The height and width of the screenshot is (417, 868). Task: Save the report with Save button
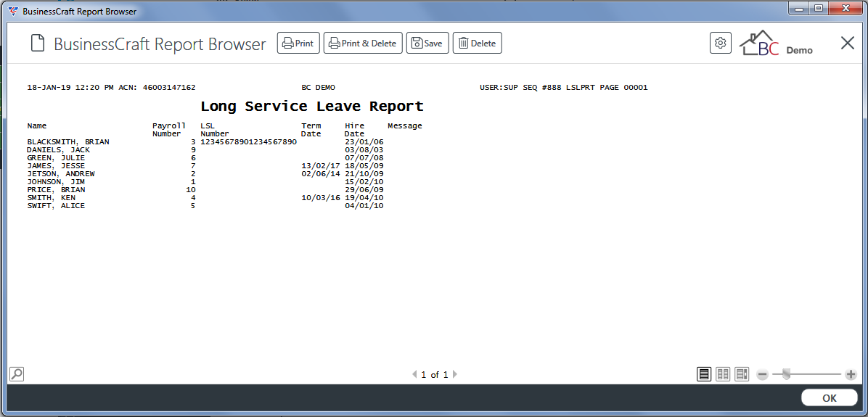[x=427, y=43]
